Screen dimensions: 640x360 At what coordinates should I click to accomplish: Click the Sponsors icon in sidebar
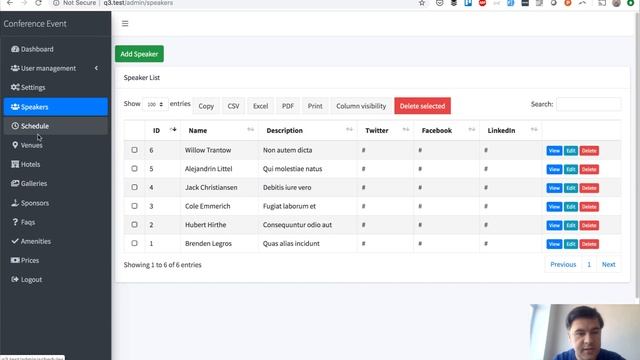[15, 203]
